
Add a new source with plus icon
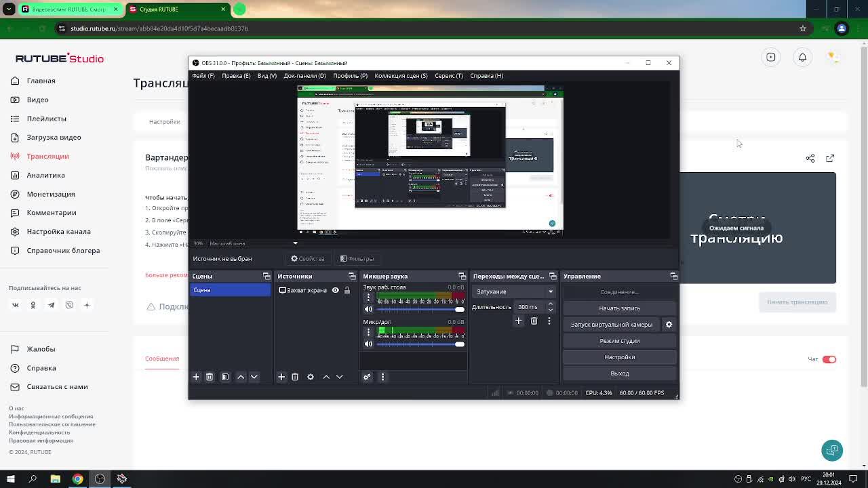pos(281,377)
